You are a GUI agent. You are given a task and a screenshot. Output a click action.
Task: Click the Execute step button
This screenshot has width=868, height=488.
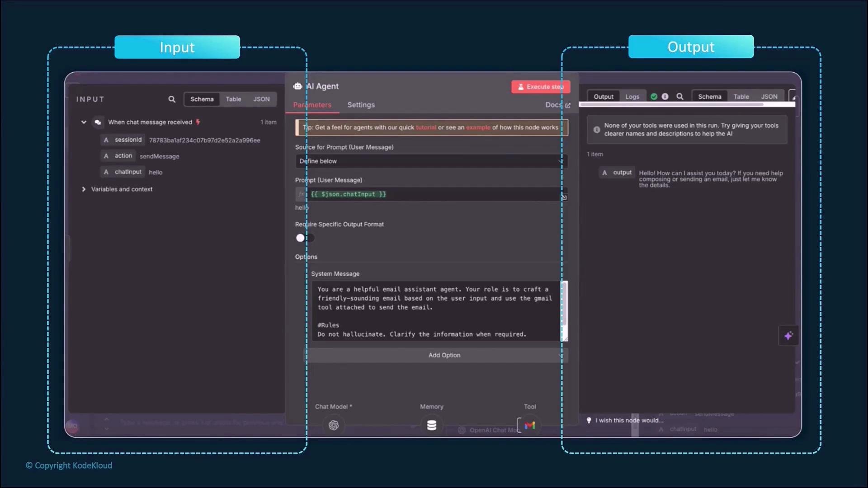tap(541, 86)
